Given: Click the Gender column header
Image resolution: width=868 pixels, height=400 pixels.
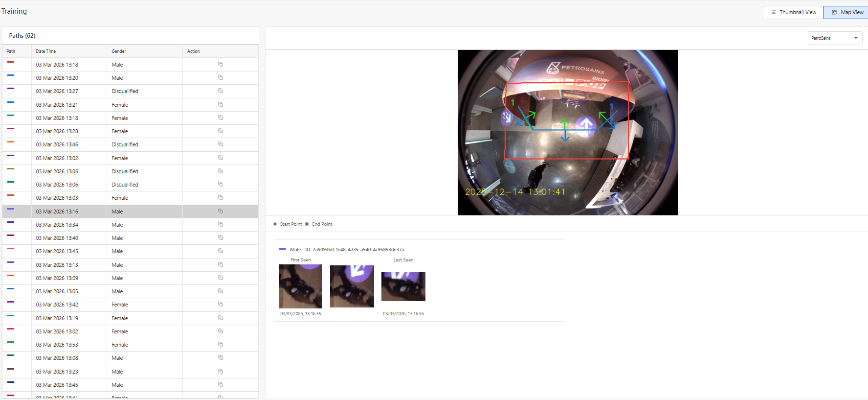Looking at the screenshot, I should [x=119, y=51].
